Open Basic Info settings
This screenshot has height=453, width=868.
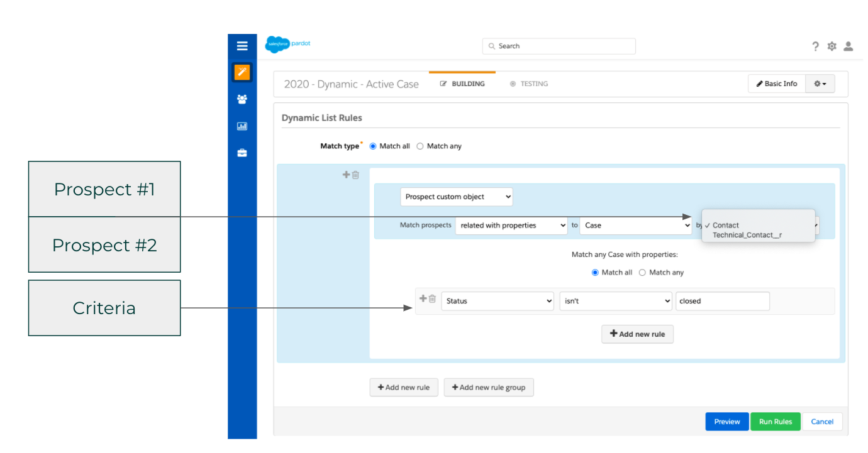776,83
